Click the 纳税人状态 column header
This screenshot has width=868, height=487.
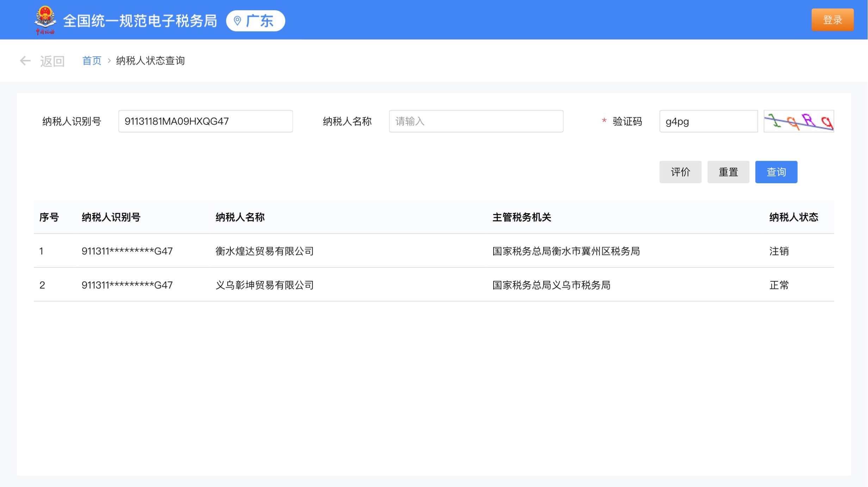pos(793,217)
